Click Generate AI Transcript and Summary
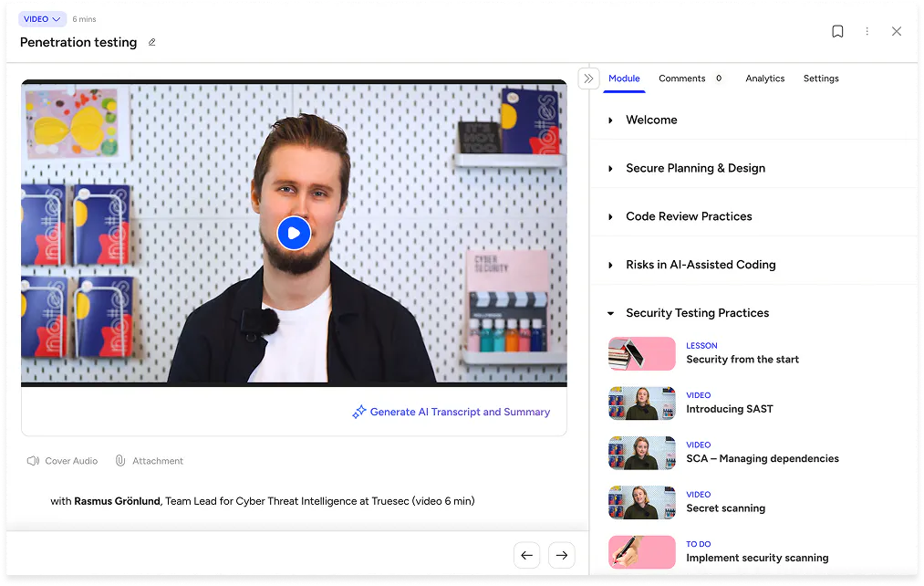The width and height of the screenshot is (924, 586). 452,412
